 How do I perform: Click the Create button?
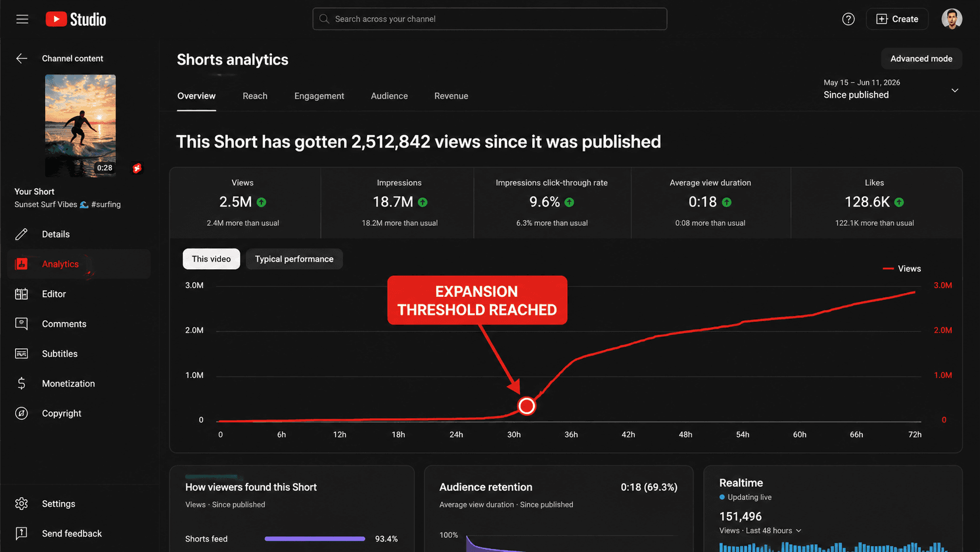(x=897, y=19)
